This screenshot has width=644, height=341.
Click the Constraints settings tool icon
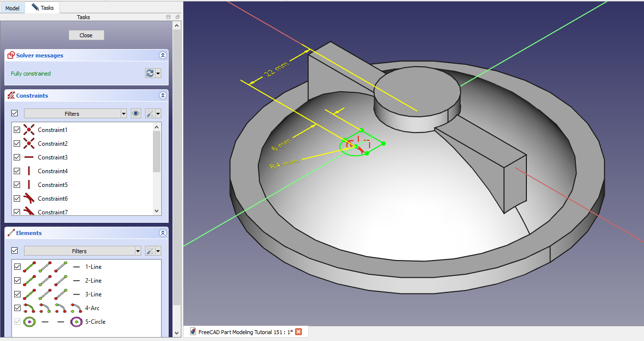[150, 113]
